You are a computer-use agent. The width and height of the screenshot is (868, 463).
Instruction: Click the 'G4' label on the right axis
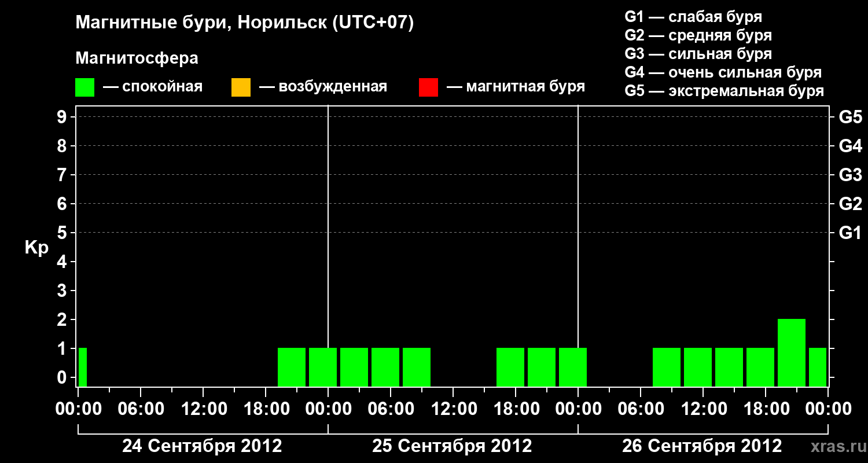pos(851,146)
